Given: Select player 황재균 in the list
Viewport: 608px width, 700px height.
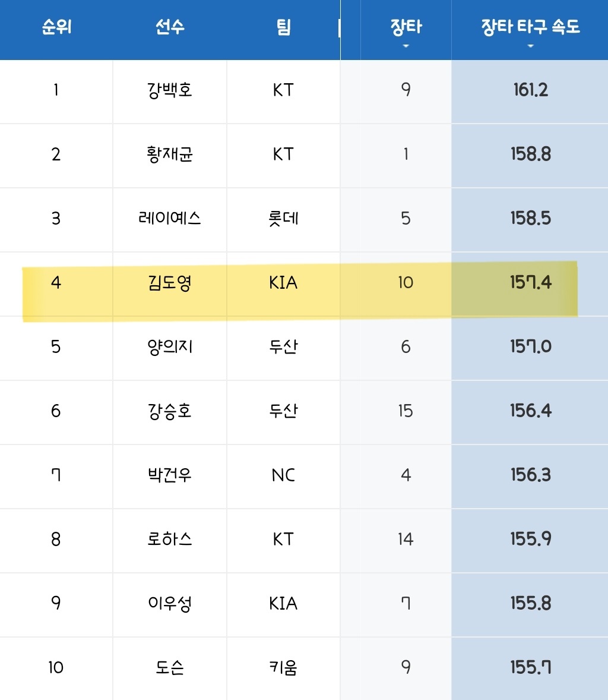Looking at the screenshot, I should point(170,154).
